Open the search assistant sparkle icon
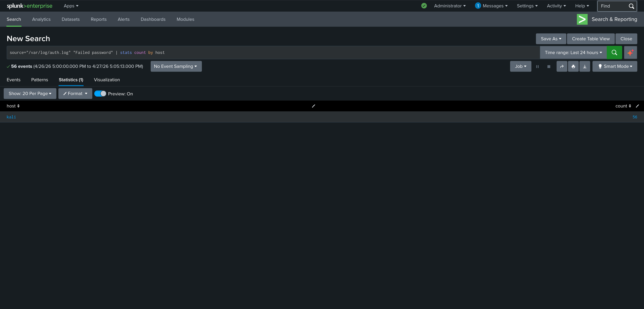Viewport: 644px width, 309px height. [x=631, y=53]
